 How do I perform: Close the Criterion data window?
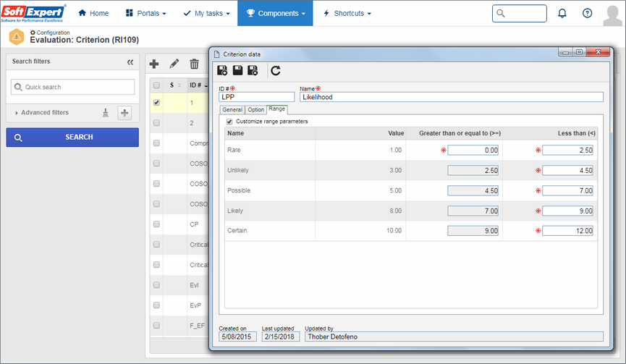598,52
